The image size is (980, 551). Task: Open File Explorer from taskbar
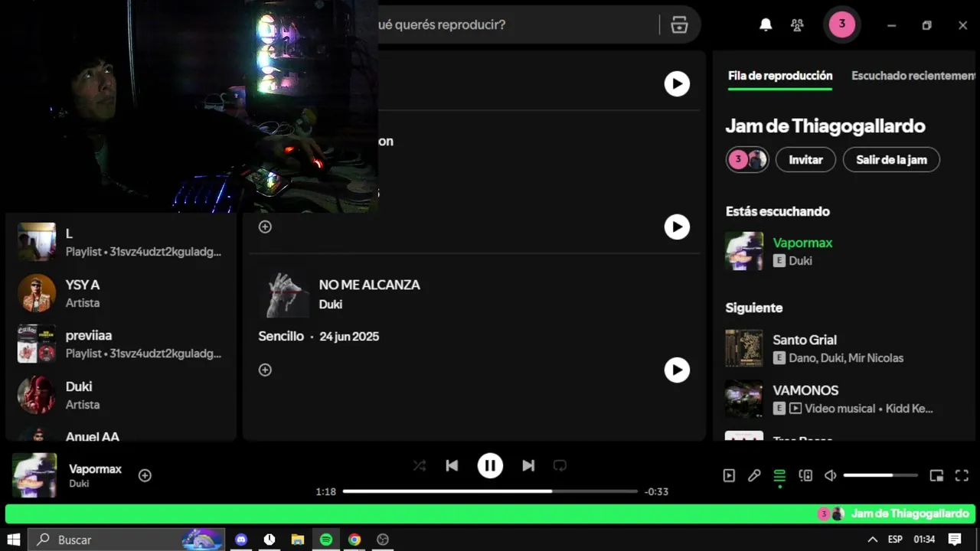[298, 540]
